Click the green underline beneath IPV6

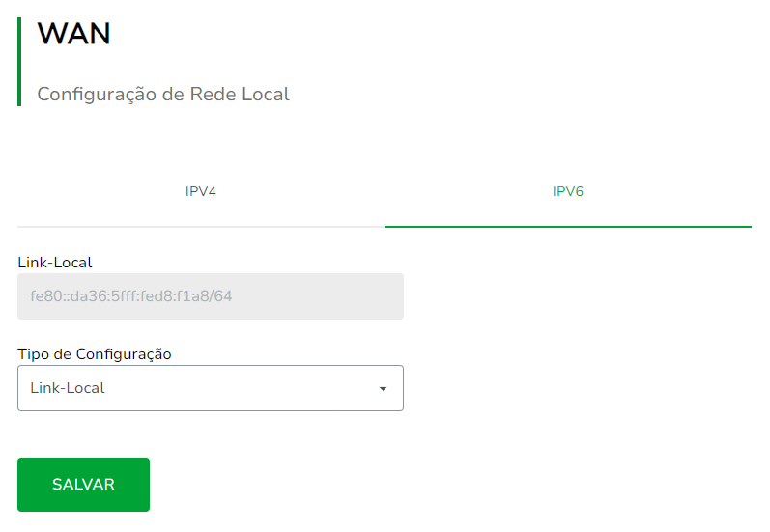pos(568,226)
